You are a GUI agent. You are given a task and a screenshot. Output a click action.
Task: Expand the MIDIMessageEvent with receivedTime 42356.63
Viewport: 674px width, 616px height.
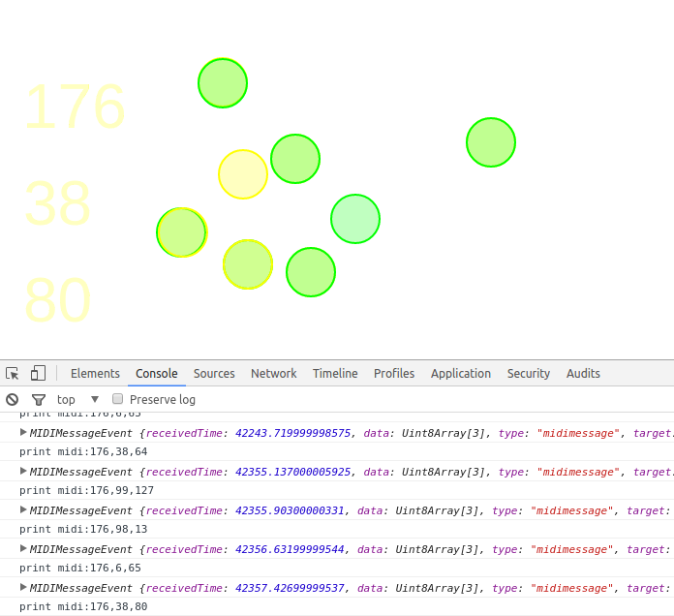point(24,548)
